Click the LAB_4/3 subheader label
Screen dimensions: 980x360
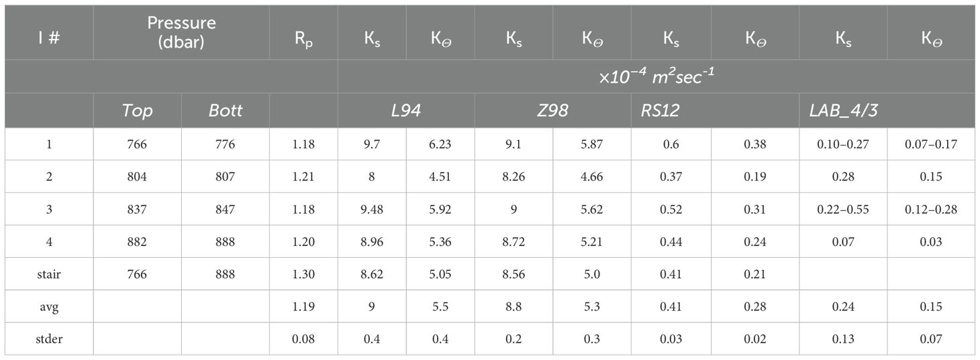[x=838, y=111]
